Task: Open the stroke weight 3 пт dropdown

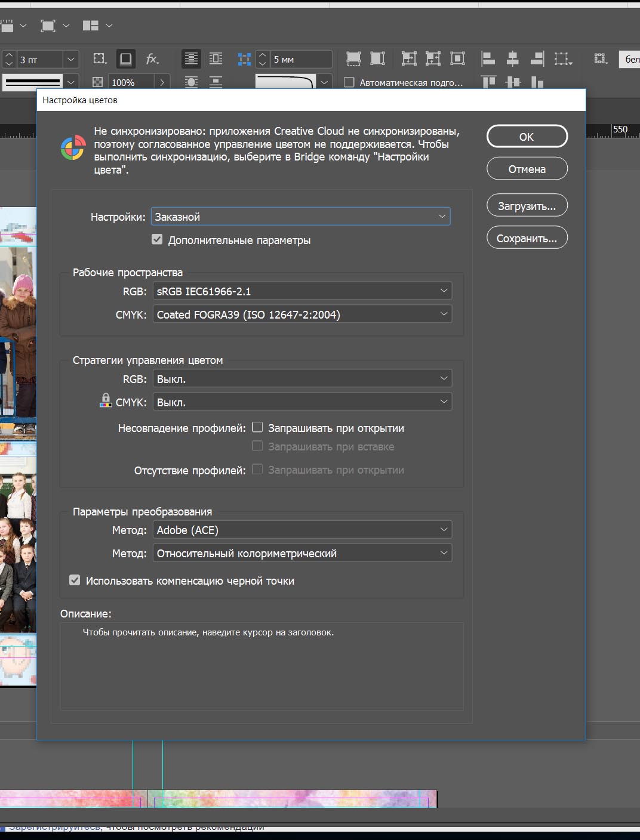Action: point(71,59)
